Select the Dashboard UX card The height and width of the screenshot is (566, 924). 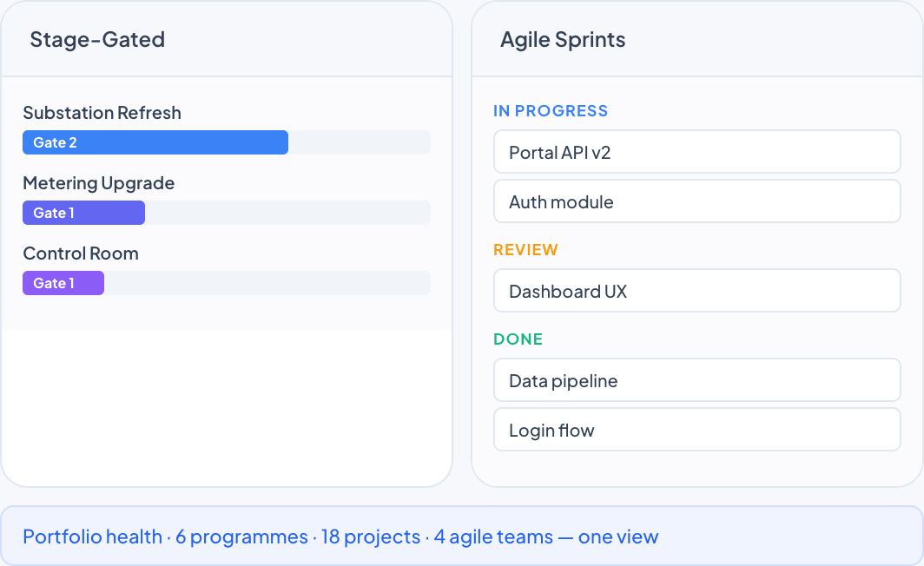click(697, 291)
